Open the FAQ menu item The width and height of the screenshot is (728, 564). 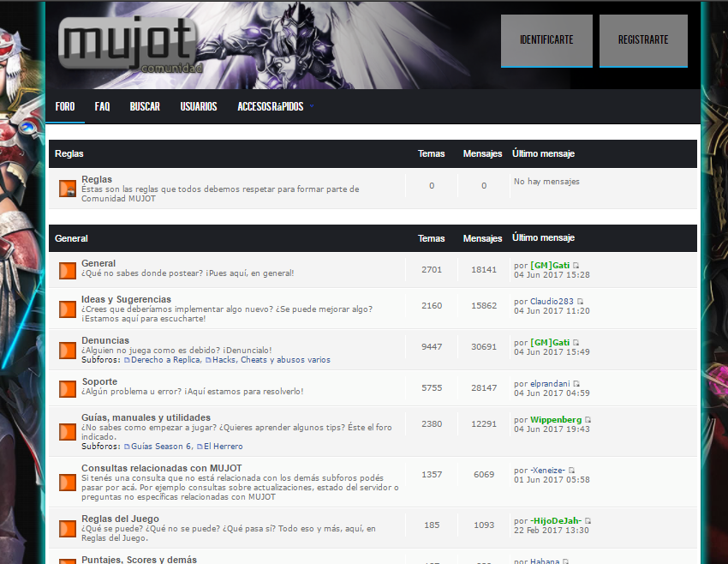102,107
